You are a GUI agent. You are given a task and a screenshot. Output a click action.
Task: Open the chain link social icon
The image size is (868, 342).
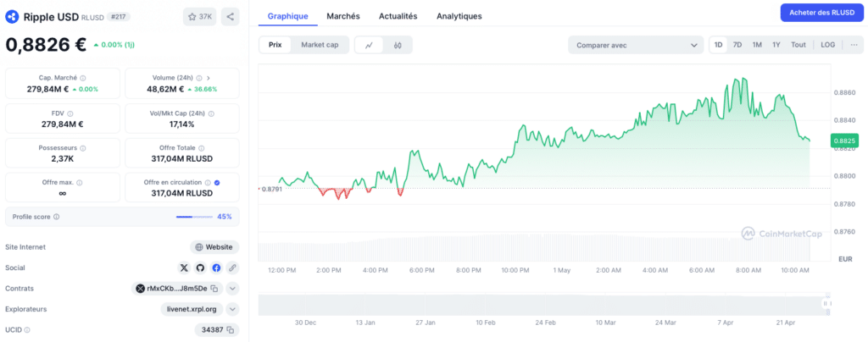coord(232,268)
